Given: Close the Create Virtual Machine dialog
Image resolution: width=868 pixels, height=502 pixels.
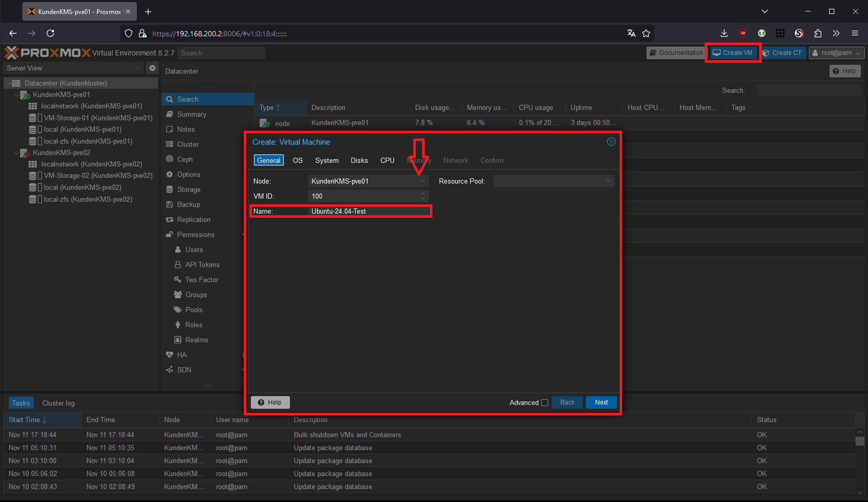Looking at the screenshot, I should [x=611, y=142].
